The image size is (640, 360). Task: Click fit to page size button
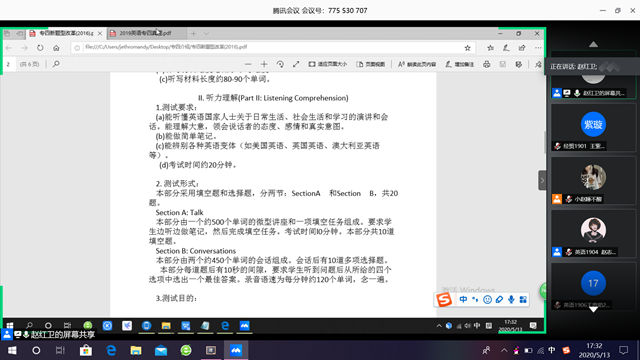pos(328,64)
